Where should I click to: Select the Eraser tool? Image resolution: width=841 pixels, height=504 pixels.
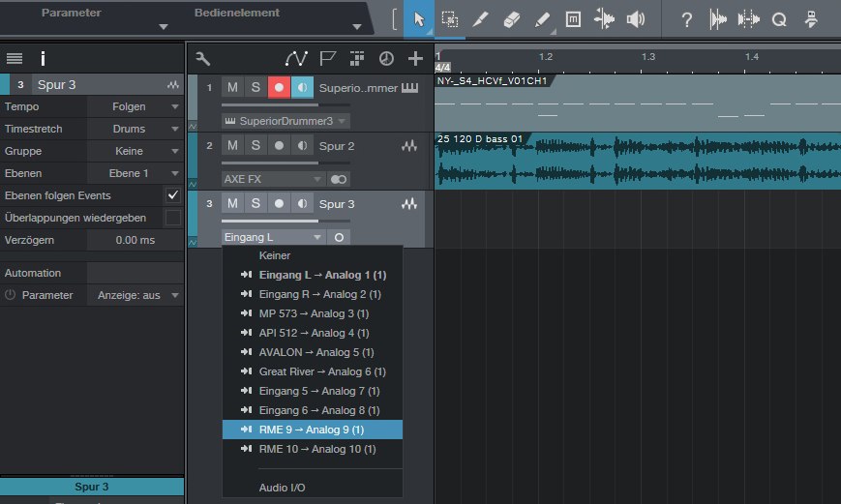pos(511,20)
